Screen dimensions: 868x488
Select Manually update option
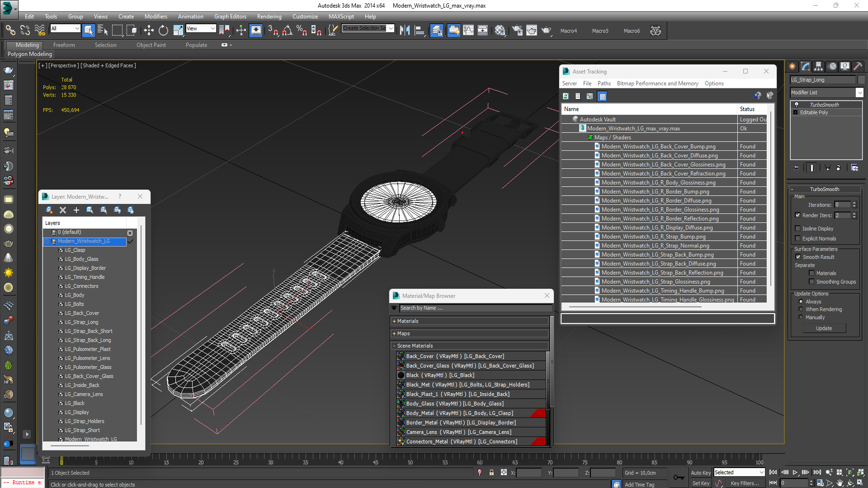(801, 317)
